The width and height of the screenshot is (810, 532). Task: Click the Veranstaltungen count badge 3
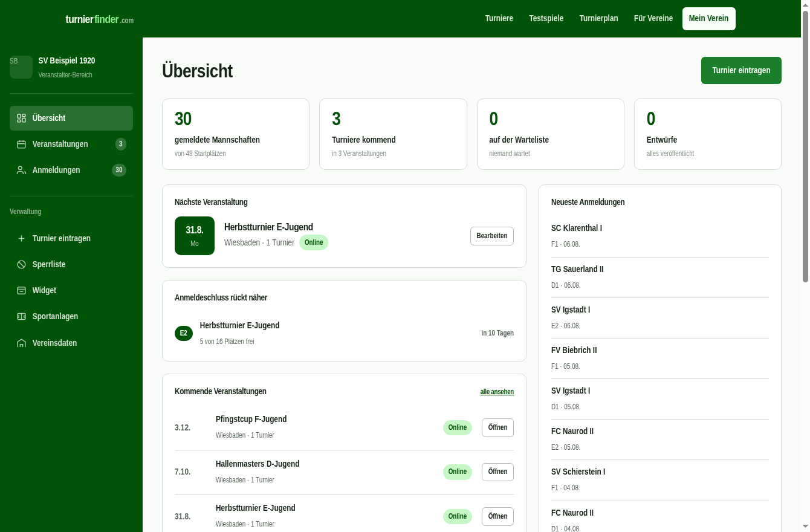pos(121,144)
